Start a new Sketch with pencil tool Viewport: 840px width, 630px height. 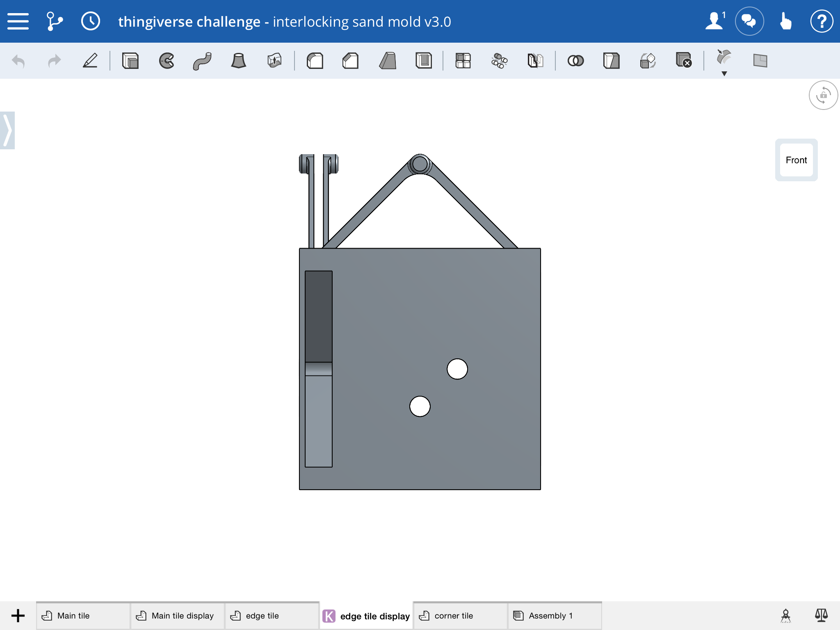(x=90, y=61)
